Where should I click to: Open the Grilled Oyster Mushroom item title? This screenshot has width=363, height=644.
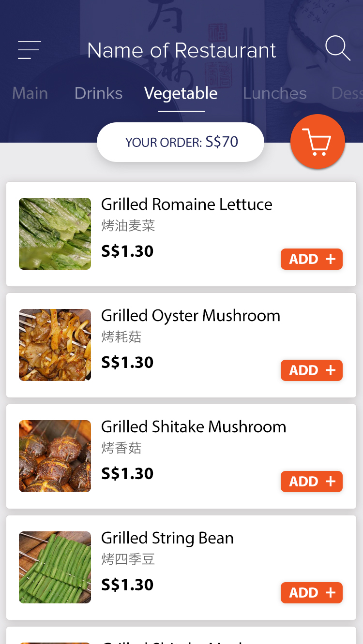190,316
